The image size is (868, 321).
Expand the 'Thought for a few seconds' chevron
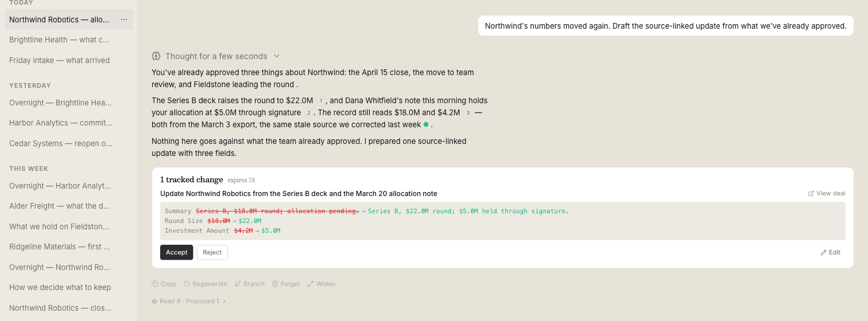pos(276,56)
